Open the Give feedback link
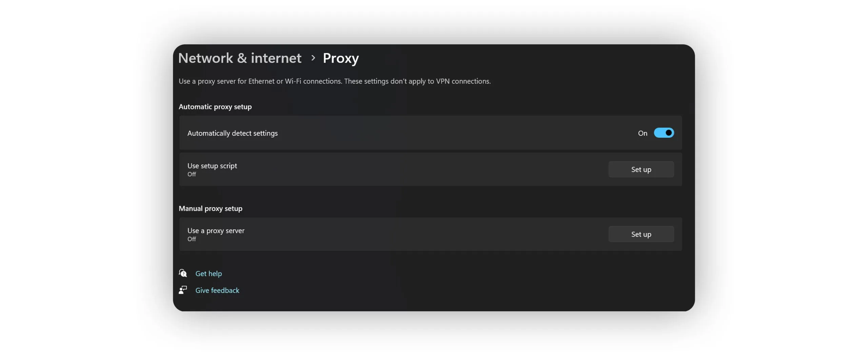The image size is (868, 356). [217, 290]
